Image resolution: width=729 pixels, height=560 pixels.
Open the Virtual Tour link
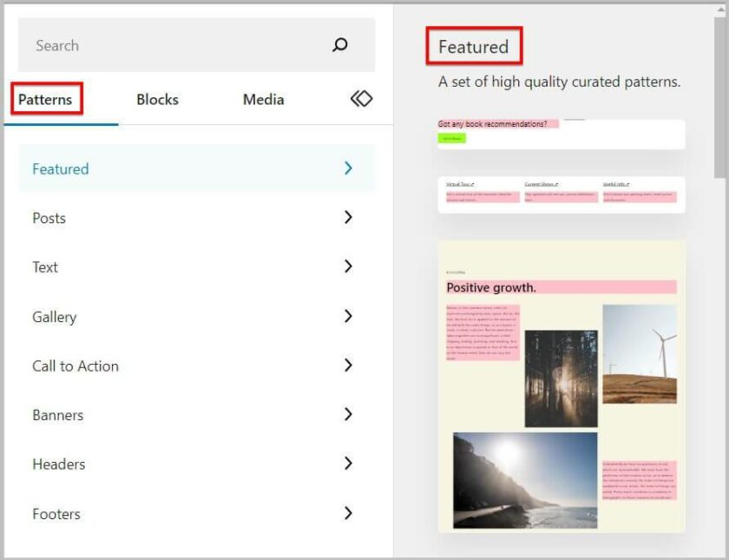click(460, 184)
